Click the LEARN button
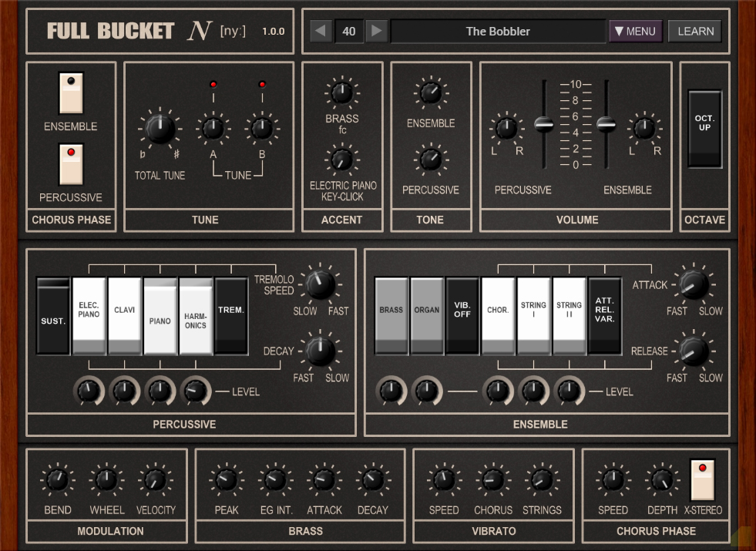756x551 pixels. [695, 32]
